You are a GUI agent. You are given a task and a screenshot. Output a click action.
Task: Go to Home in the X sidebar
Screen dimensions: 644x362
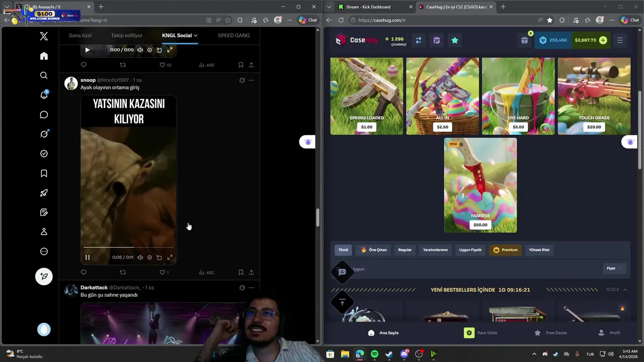[x=44, y=56]
